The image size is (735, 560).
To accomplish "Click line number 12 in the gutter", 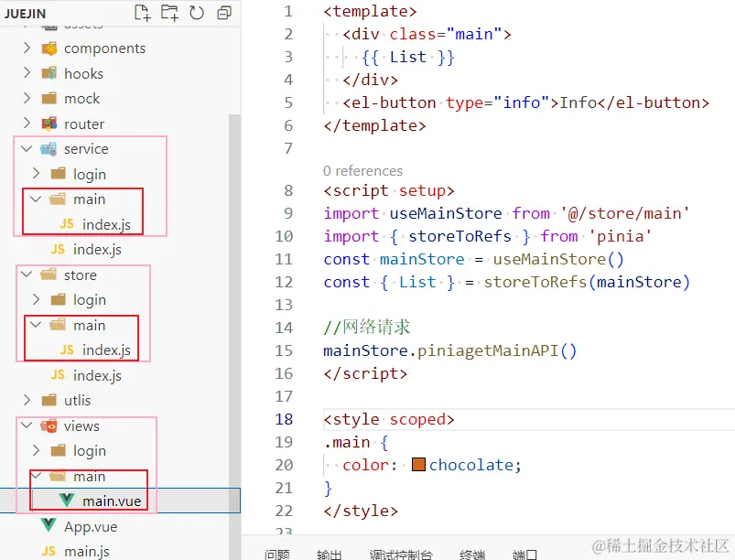I will (284, 282).
